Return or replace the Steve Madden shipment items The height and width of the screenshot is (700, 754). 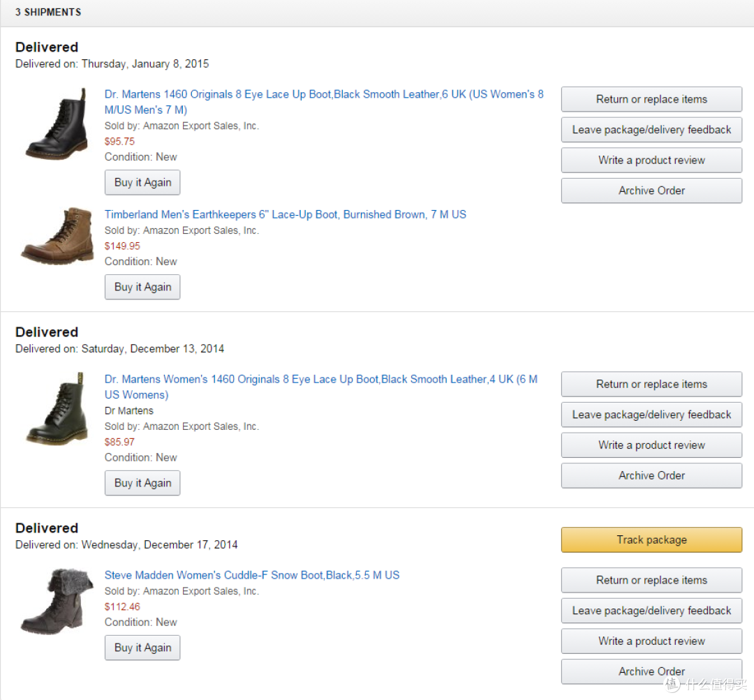tap(651, 580)
